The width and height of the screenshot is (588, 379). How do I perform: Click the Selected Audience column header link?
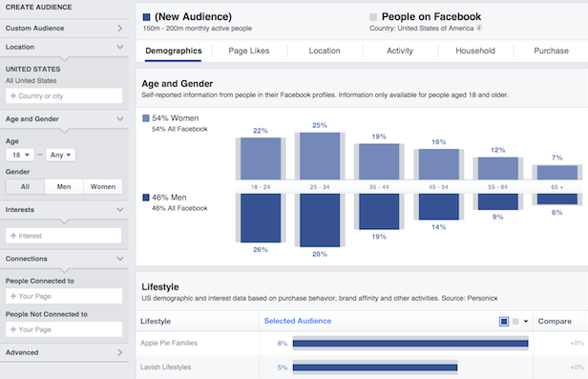click(298, 321)
